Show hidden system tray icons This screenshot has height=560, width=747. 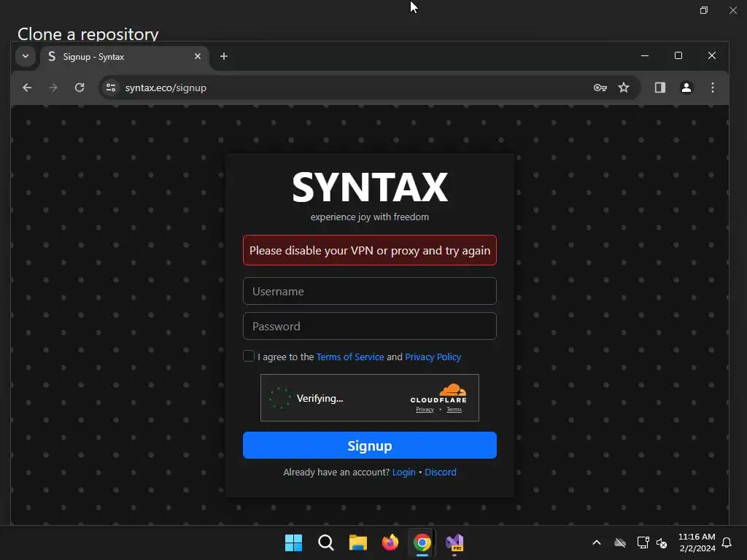(597, 542)
